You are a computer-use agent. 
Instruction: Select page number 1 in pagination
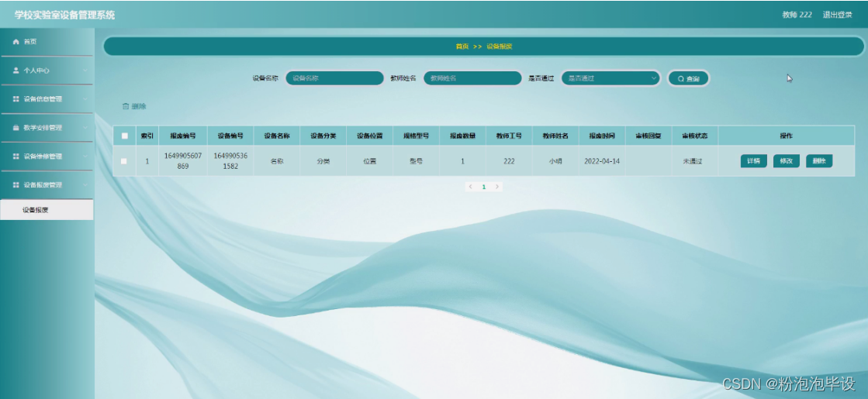coord(484,187)
